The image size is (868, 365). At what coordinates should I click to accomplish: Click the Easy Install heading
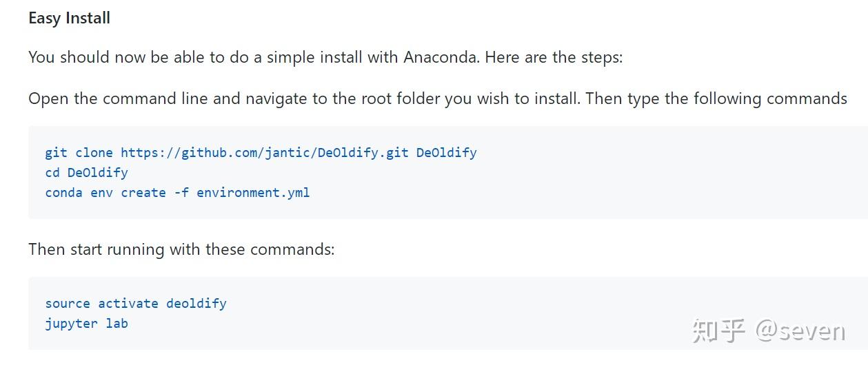69,19
